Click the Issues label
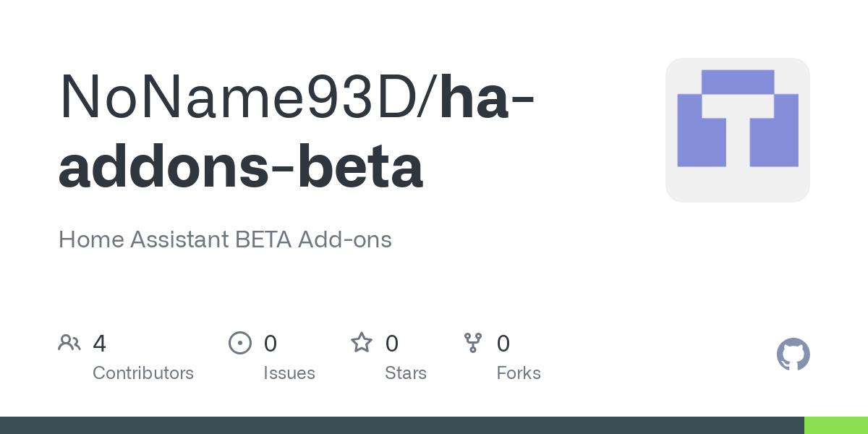Viewport: 868px width, 434px height. 289,373
